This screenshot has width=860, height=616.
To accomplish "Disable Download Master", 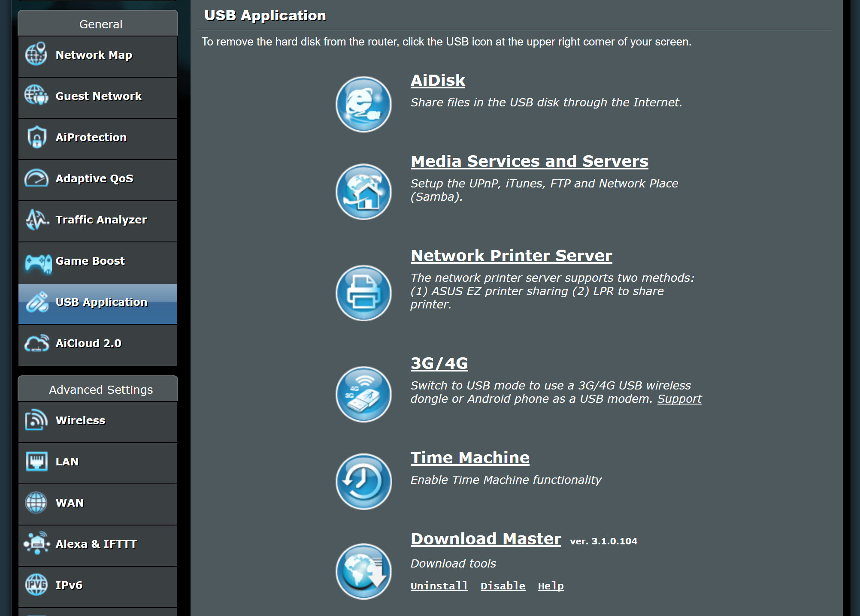I will click(503, 586).
